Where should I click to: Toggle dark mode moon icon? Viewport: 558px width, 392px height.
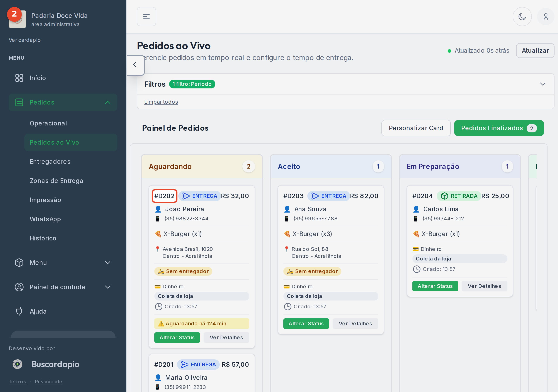pyautogui.click(x=522, y=17)
